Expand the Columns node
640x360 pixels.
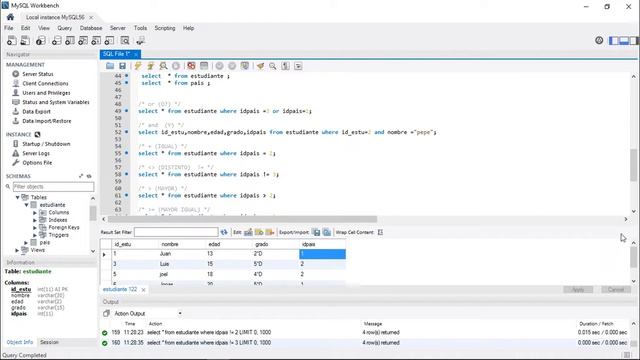coord(35,213)
